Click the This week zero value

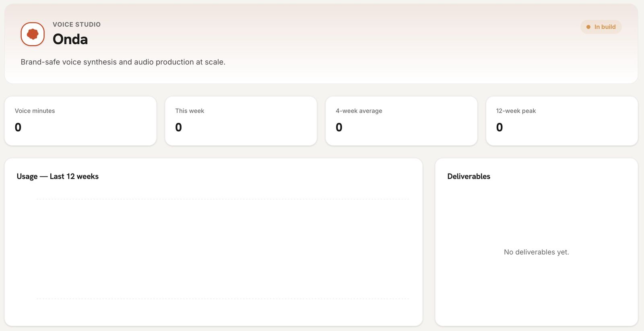[x=179, y=127]
